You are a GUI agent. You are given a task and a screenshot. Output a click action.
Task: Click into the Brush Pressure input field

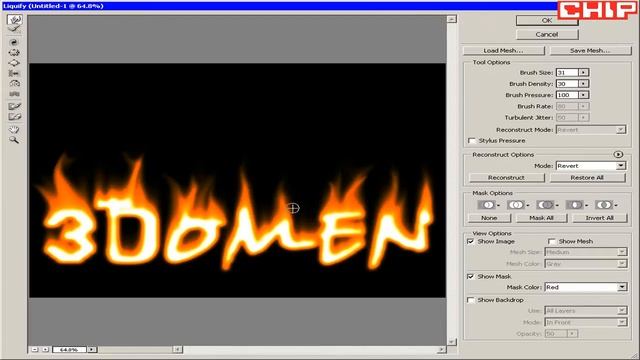click(567, 95)
